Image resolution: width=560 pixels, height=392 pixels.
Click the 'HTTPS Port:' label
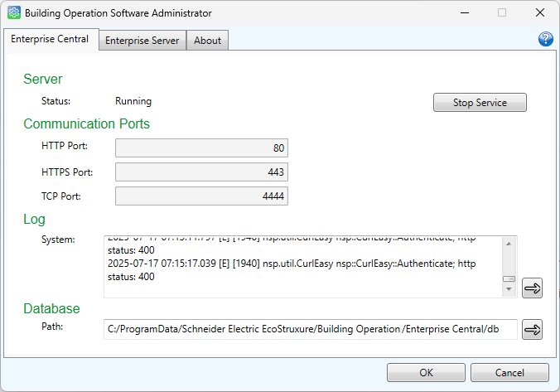67,172
